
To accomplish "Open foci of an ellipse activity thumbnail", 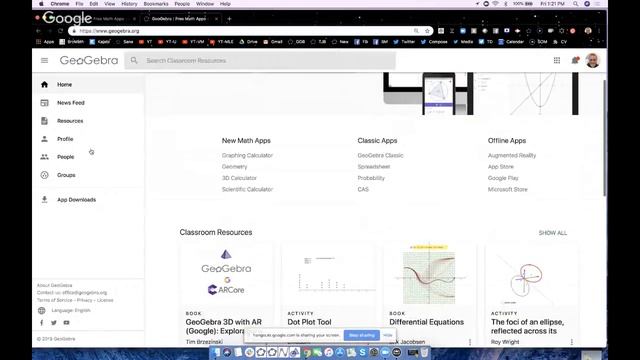I will [531, 274].
